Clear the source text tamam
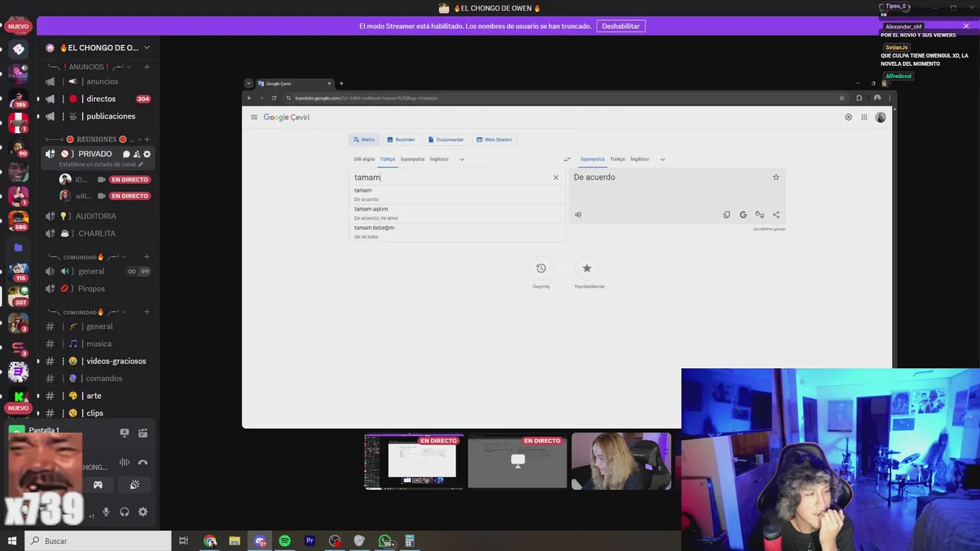 556,178
